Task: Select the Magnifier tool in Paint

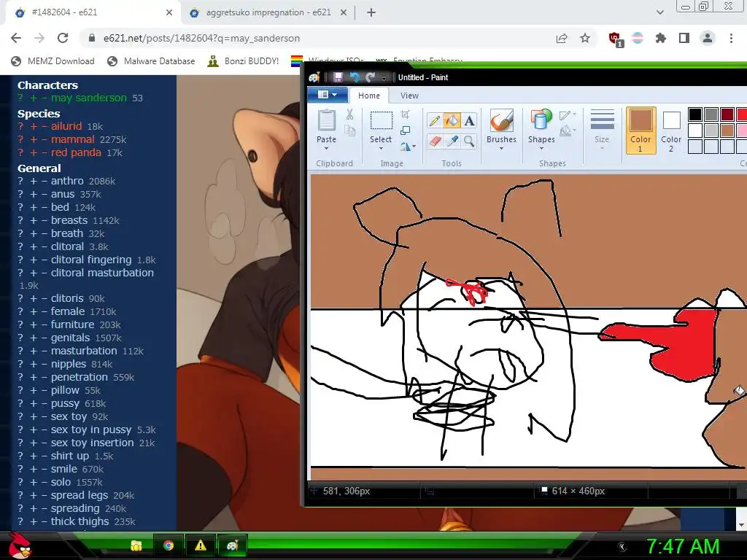Action: 469,141
